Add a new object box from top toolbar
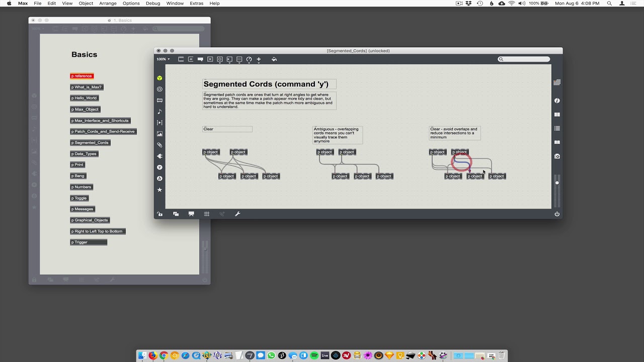Screen dimensions: 644x362 (x=181, y=59)
